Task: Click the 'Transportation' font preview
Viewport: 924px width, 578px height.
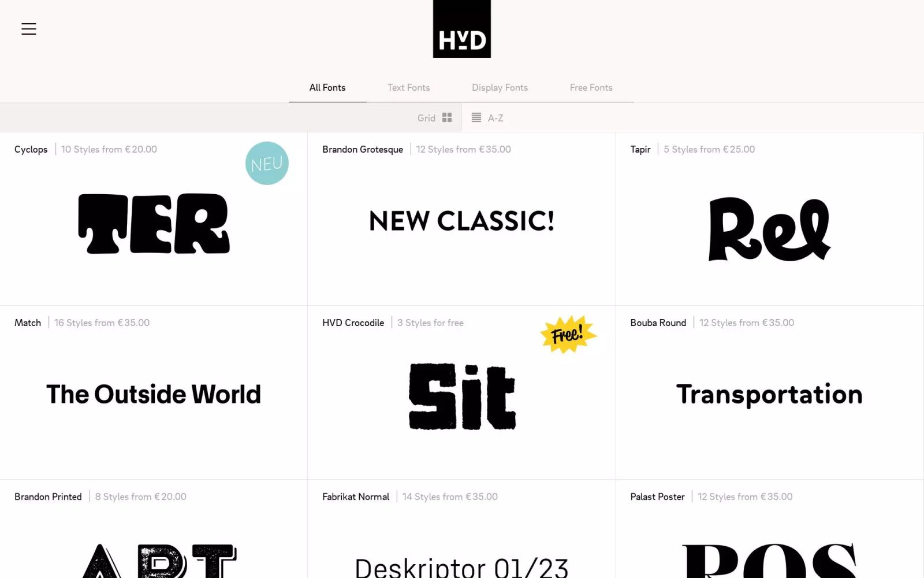Action: [x=770, y=395]
